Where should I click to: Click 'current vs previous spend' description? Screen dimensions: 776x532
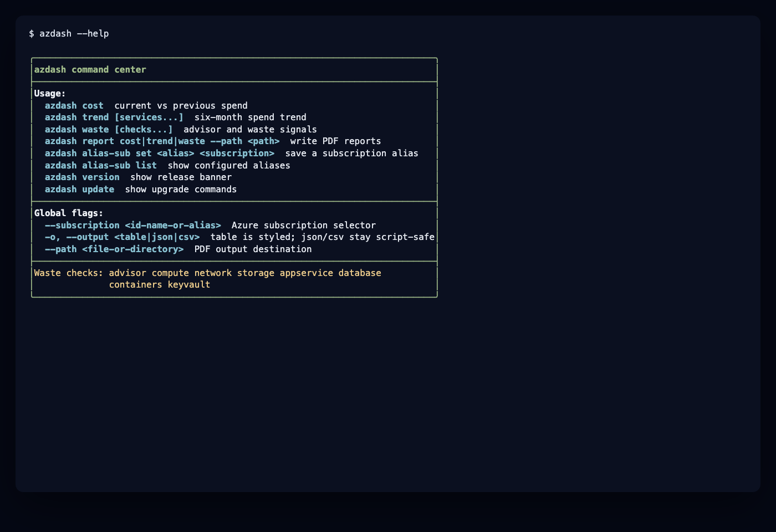click(x=181, y=105)
